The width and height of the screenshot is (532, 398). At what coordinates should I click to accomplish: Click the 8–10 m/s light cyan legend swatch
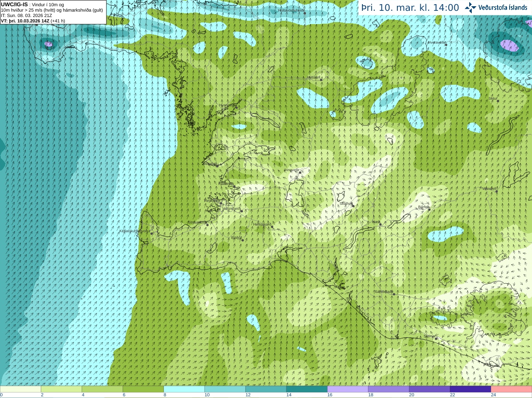184,389
